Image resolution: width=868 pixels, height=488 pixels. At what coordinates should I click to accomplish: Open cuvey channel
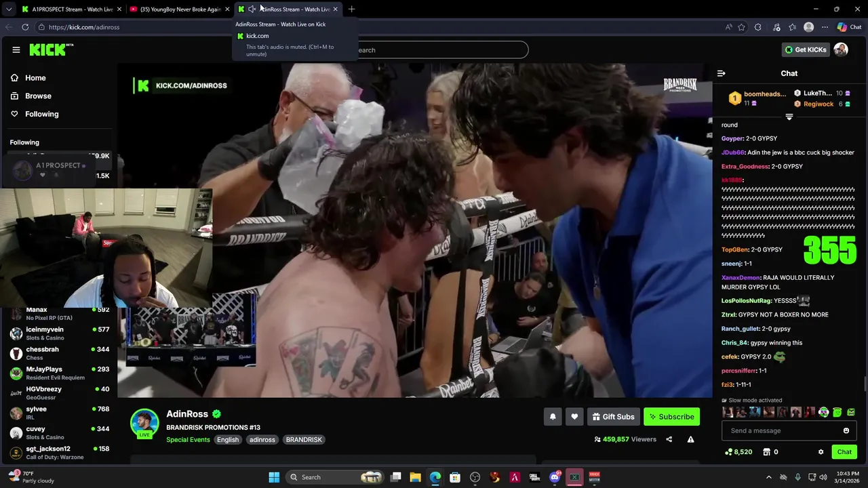(x=60, y=432)
